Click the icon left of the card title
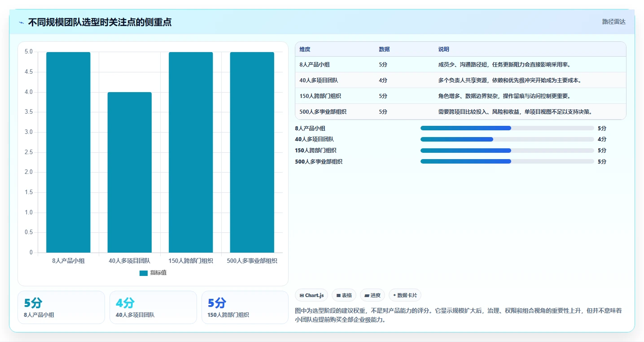 (22, 22)
